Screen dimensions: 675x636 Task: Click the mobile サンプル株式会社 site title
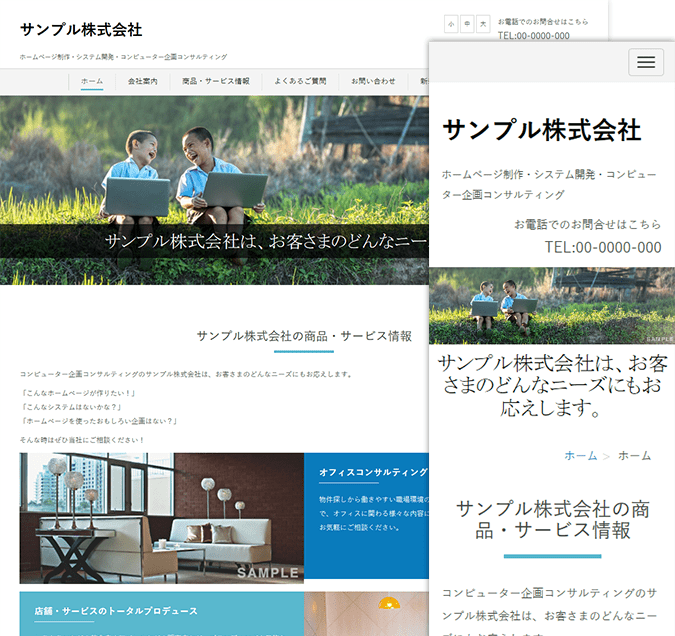tap(541, 130)
